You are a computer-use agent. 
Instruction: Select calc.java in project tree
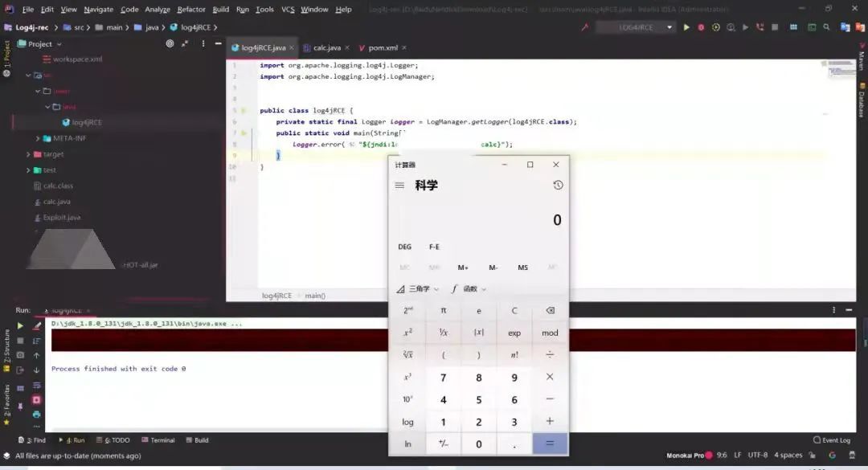click(x=57, y=202)
